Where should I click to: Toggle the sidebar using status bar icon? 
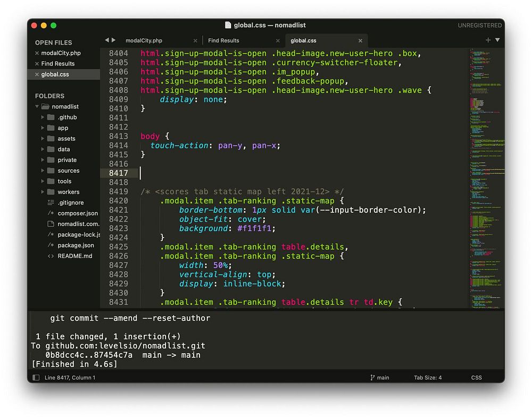pyautogui.click(x=36, y=378)
